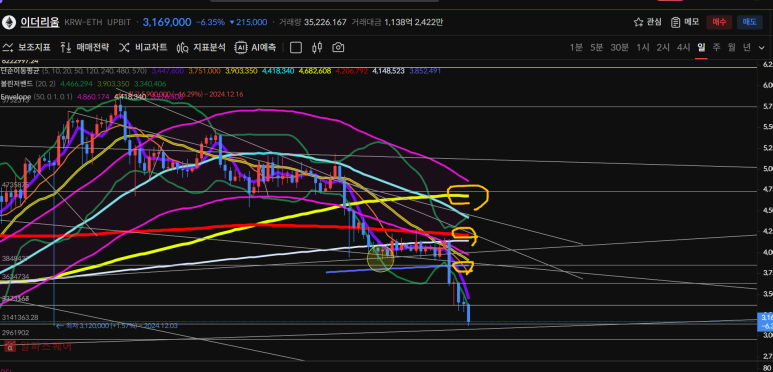This screenshot has height=372, width=773.
Task: Click 거래량 35,226.167 volume value
Action: coord(313,22)
